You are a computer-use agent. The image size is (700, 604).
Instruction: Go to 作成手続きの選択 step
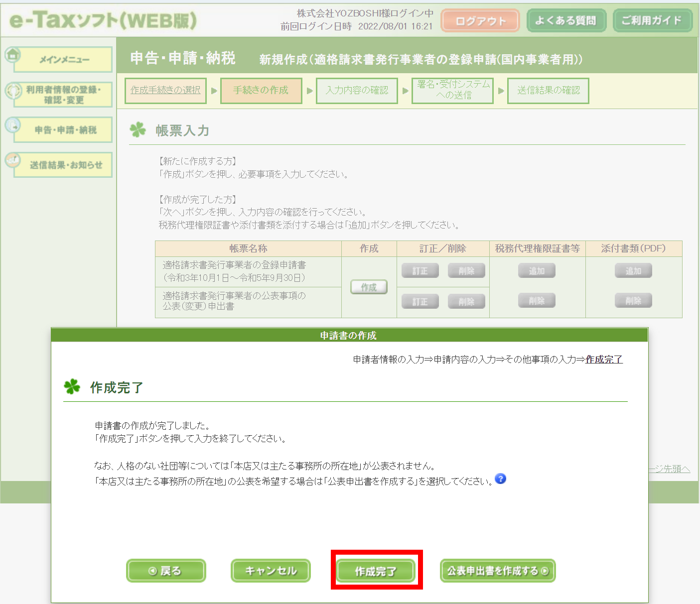click(165, 91)
